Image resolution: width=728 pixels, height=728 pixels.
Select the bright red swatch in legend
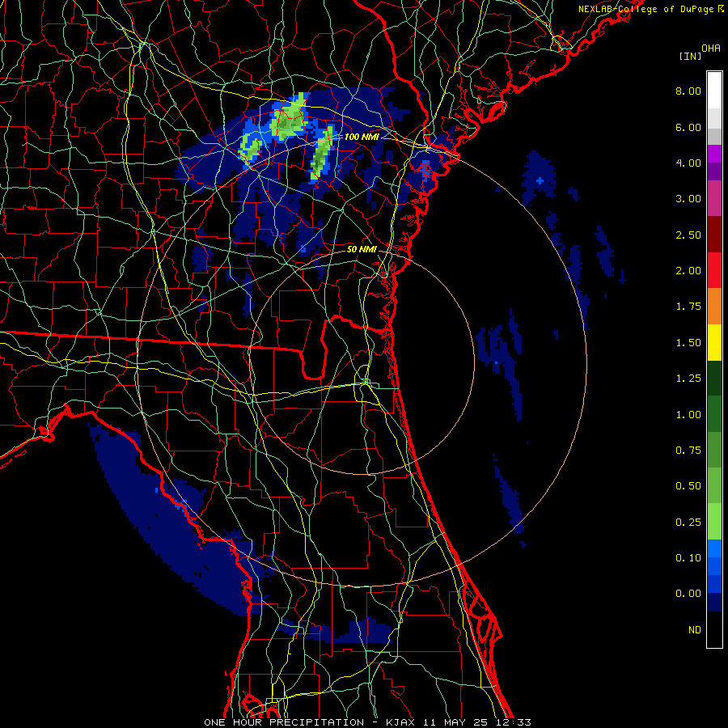[714, 271]
